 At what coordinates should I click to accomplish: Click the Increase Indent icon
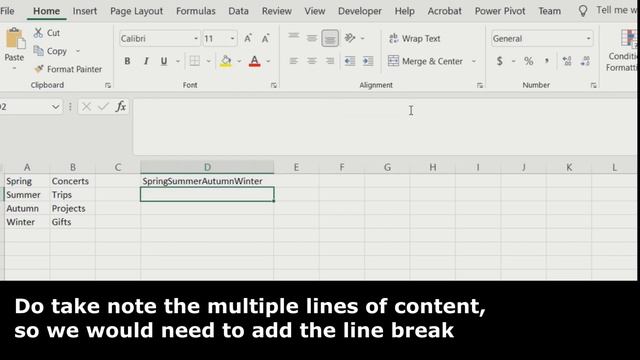(x=368, y=61)
